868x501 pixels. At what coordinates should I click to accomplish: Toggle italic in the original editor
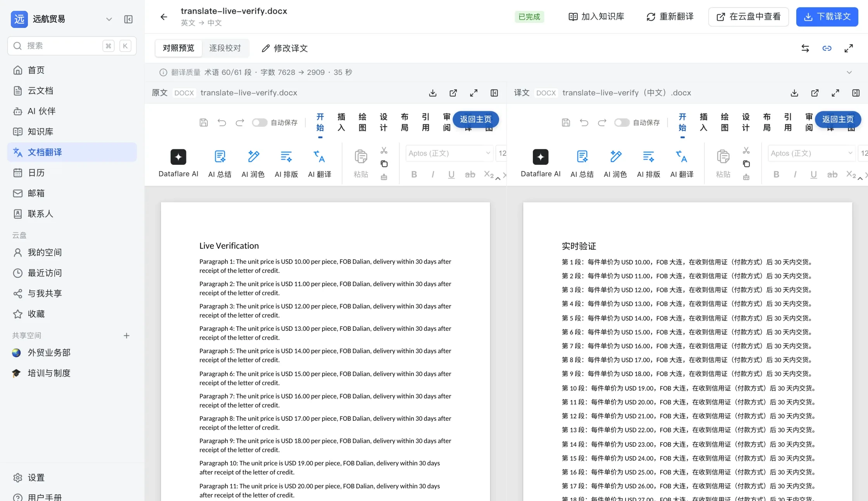[433, 174]
